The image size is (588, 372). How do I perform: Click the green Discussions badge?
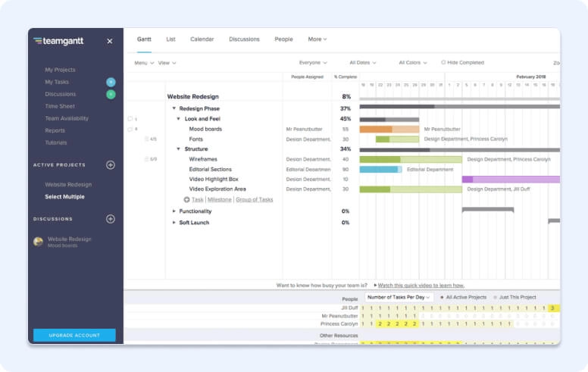point(111,95)
